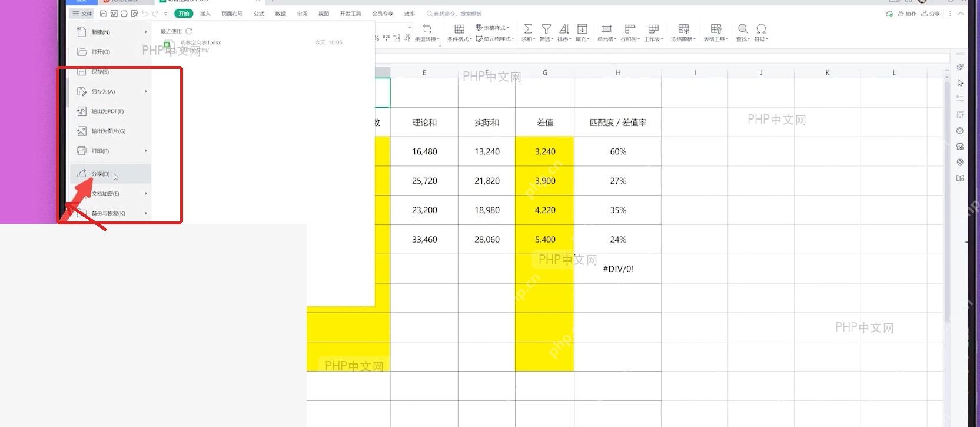
Task: Click the 表格工具 icon
Action: 716,29
